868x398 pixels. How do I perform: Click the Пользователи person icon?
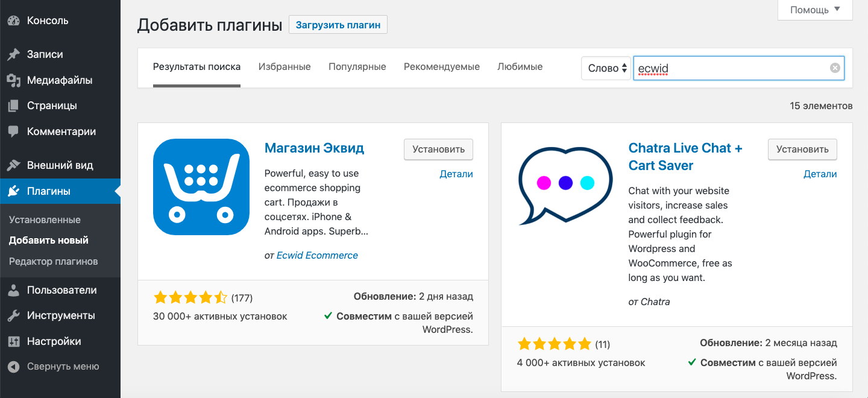click(x=14, y=290)
